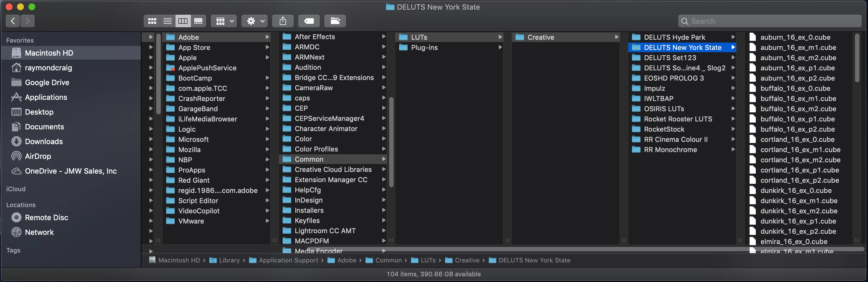Select file auburn_16_ex_0.cube

(x=799, y=37)
